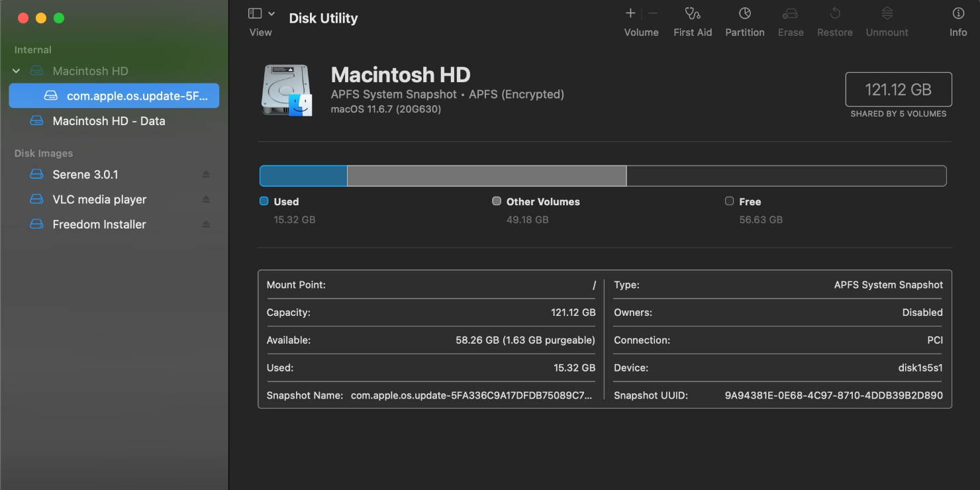Click the Unmount toolbar icon
The width and height of the screenshot is (980, 490).
coord(887,13)
